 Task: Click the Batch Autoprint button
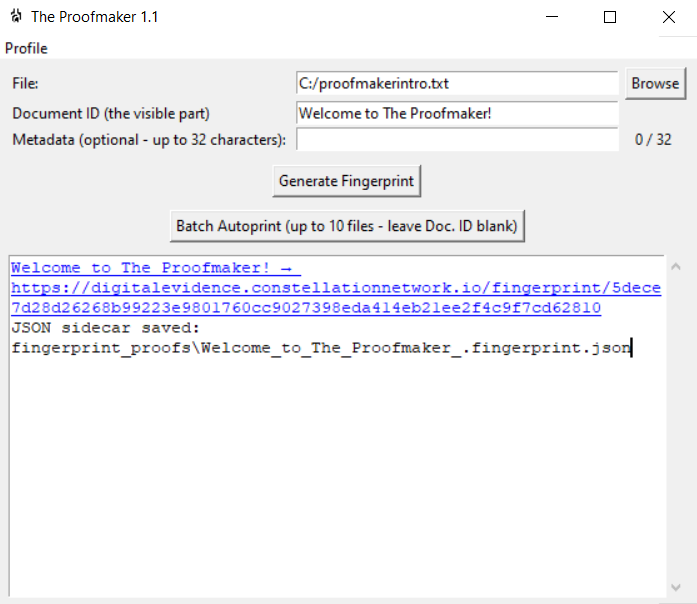(x=347, y=226)
